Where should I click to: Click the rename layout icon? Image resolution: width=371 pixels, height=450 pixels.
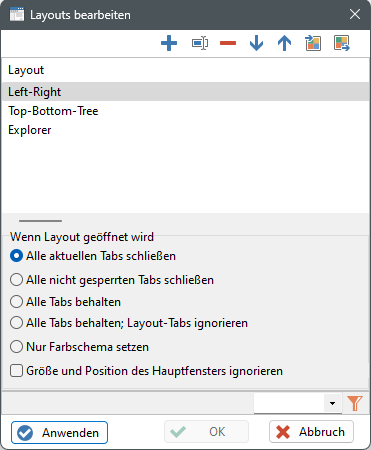(200, 43)
